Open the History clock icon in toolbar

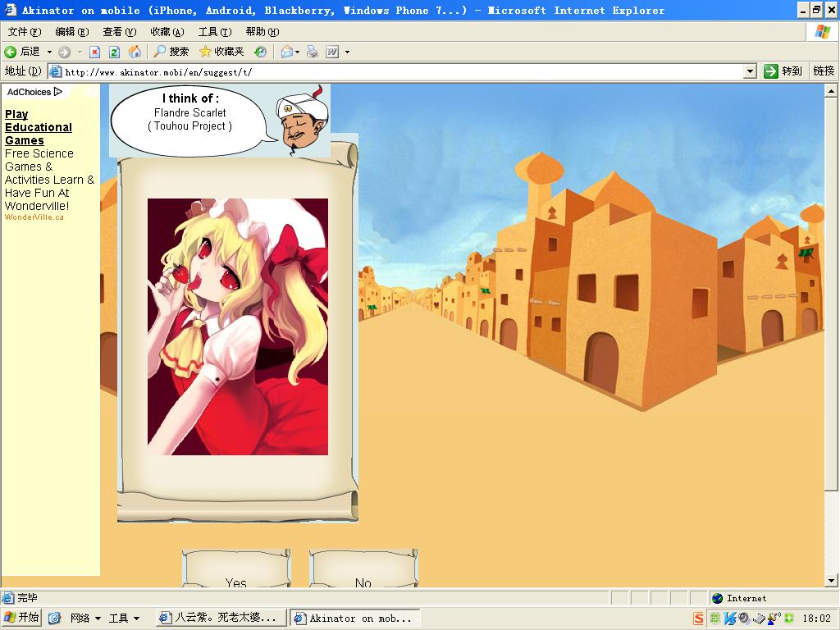[x=260, y=52]
